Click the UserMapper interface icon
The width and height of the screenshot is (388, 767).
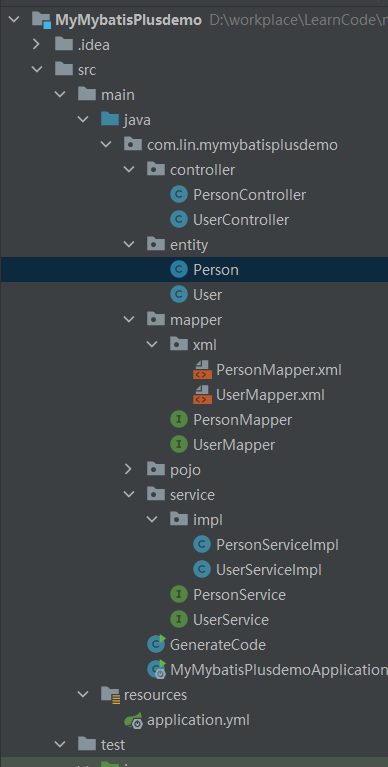point(179,445)
